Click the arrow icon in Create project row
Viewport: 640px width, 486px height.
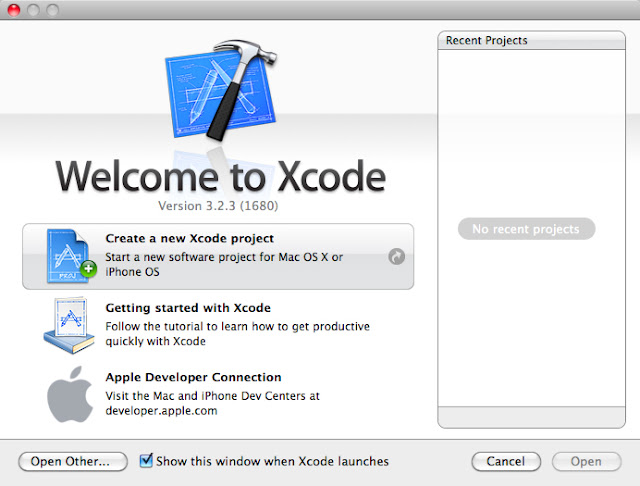pos(396,257)
